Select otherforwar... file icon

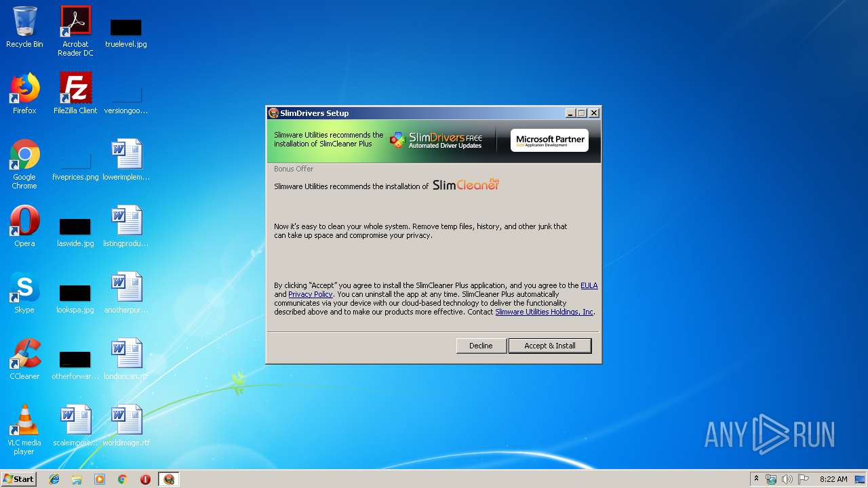click(75, 365)
